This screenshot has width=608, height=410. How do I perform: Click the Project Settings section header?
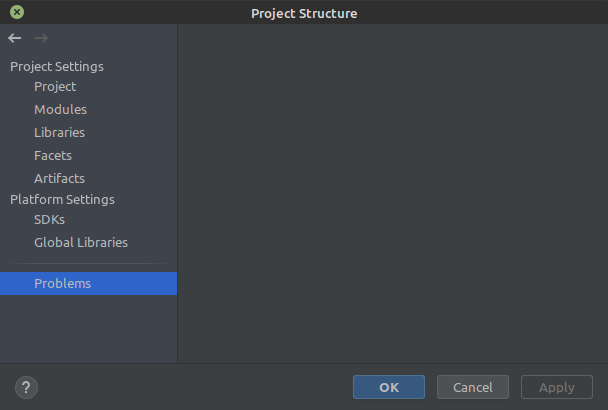[x=57, y=67]
